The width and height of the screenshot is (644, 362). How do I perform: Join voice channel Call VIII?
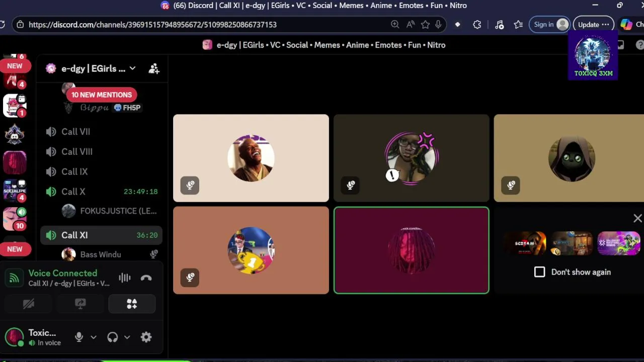click(x=101, y=152)
